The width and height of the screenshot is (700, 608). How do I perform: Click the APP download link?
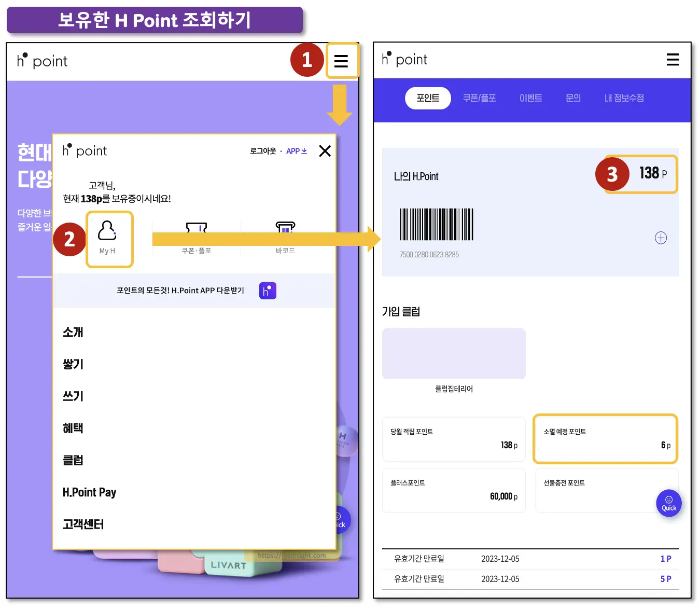pyautogui.click(x=296, y=151)
